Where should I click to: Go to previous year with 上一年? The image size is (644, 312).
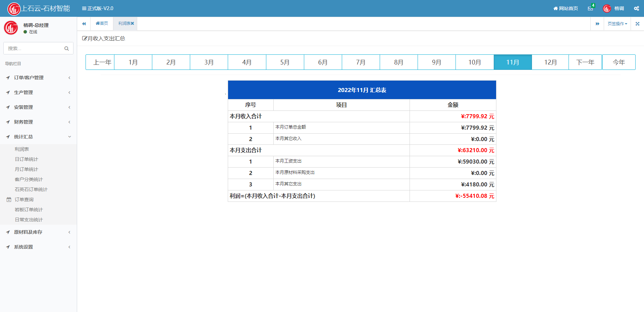coord(100,62)
